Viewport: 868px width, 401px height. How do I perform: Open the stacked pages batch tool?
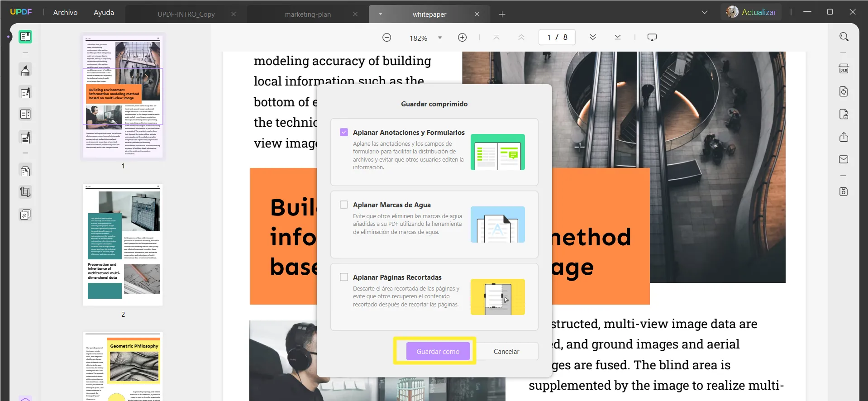point(25,215)
